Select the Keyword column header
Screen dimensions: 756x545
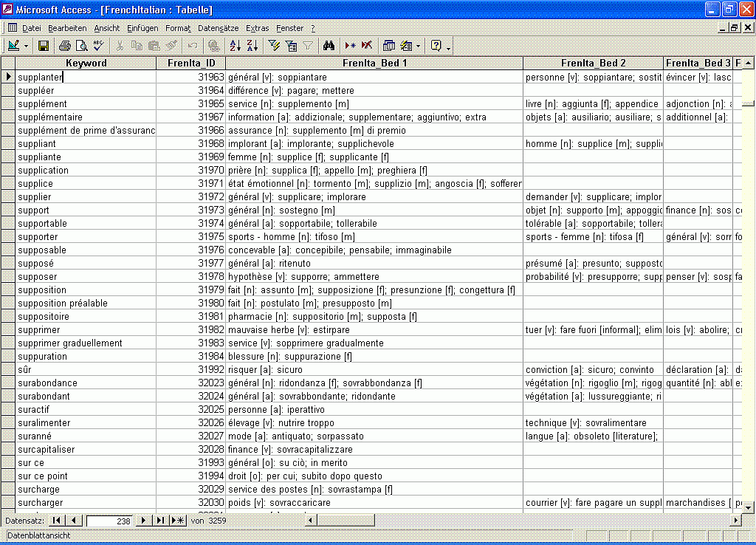[x=86, y=64]
